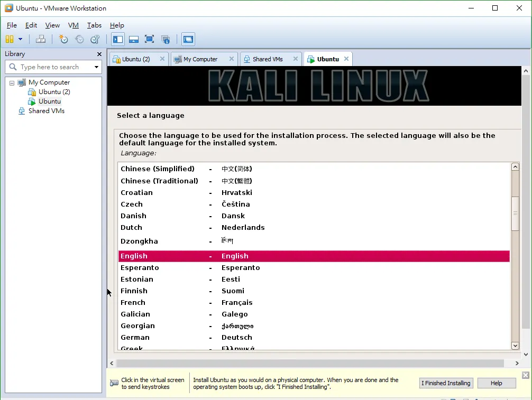Click the I Finished Installing button

tap(446, 383)
